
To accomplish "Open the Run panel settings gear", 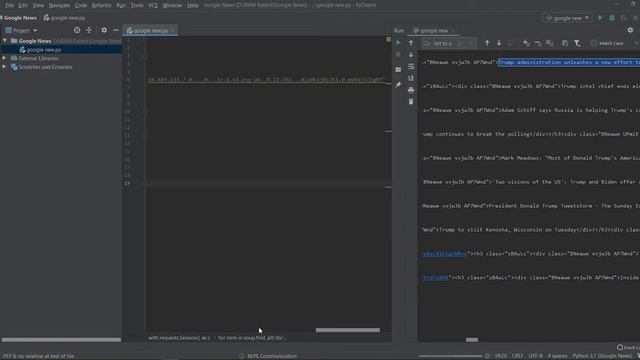I will click(x=630, y=30).
